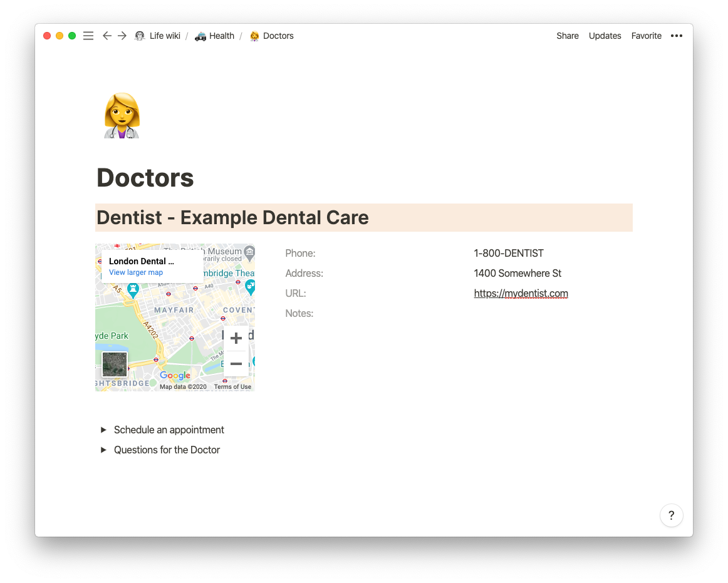Image resolution: width=728 pixels, height=583 pixels.
Task: Open the View larger map link
Action: pos(135,272)
